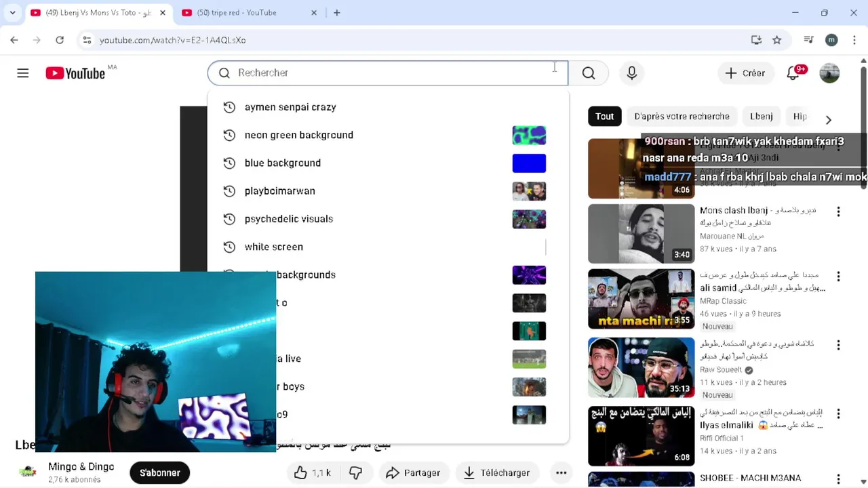
Task: Dislike the video with thumbs down
Action: [355, 473]
